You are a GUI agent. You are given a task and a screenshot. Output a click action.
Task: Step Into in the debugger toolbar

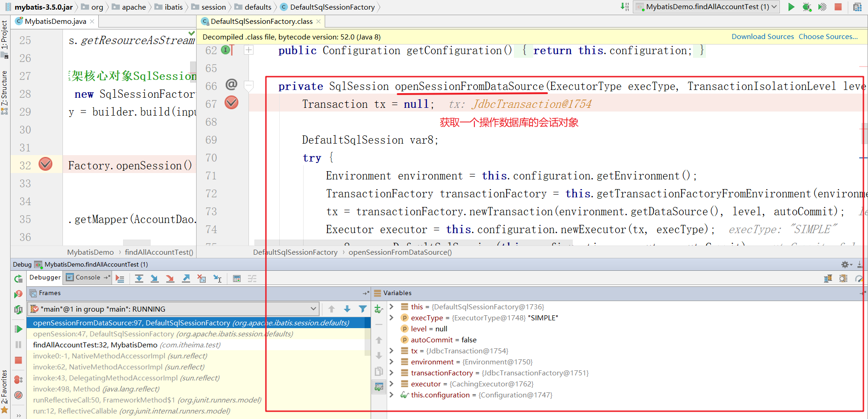click(x=154, y=279)
